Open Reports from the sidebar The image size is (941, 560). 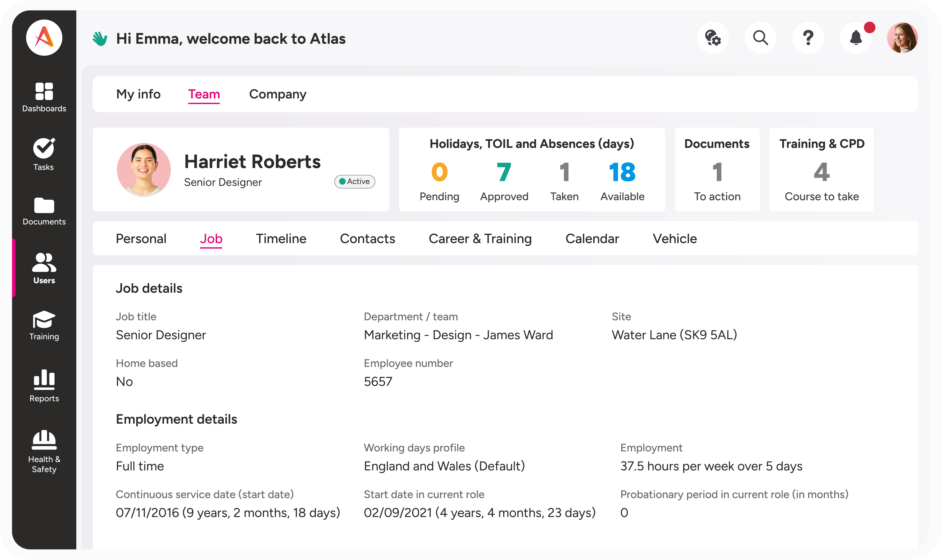(x=44, y=386)
